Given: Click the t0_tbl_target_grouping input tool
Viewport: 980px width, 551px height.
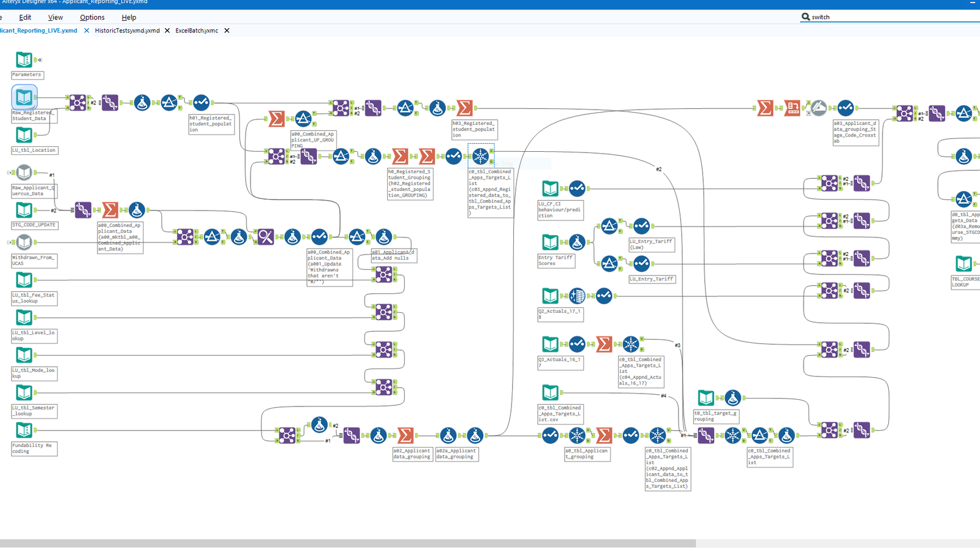Looking at the screenshot, I should tap(706, 398).
